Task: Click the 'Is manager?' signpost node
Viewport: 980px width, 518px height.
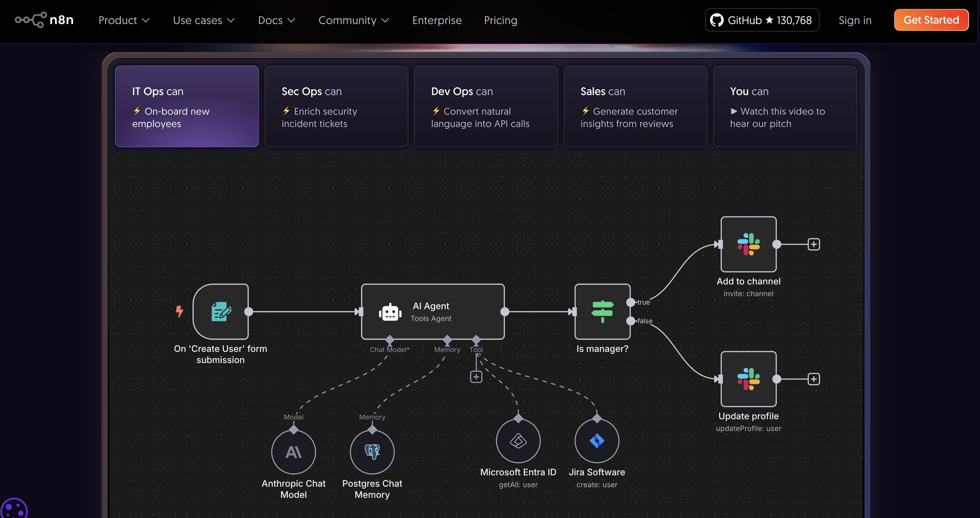Action: point(602,311)
